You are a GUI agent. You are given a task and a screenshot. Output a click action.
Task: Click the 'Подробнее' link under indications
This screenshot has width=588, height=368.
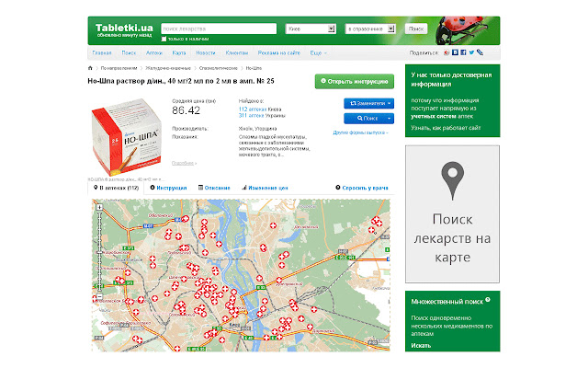(184, 163)
